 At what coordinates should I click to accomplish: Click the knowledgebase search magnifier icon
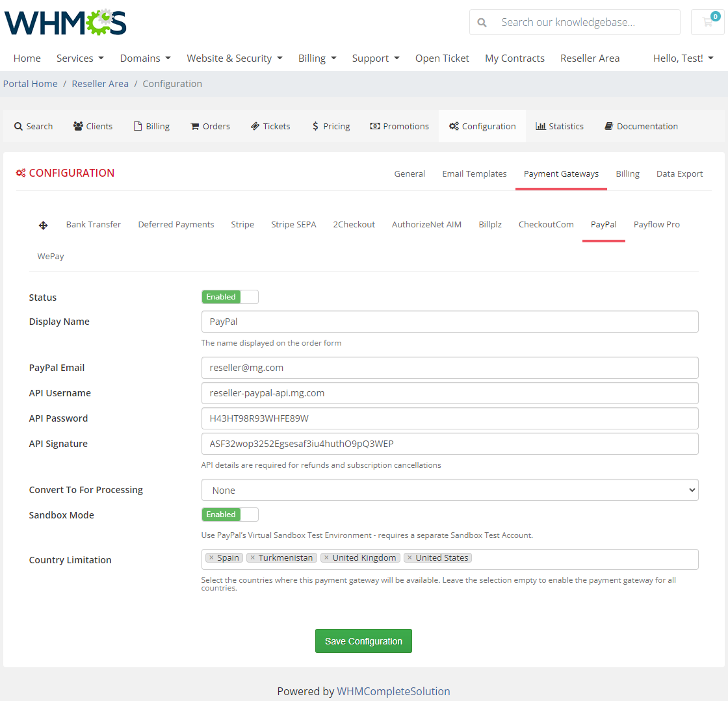coord(482,22)
